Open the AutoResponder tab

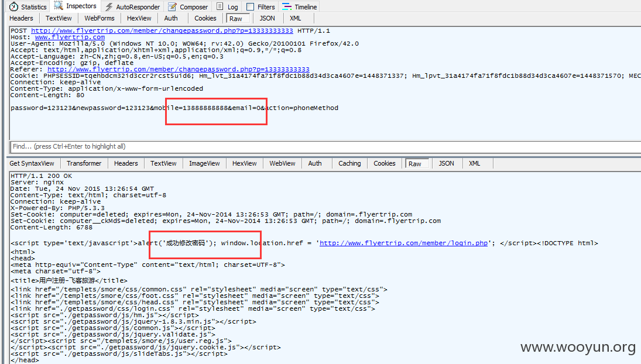[132, 7]
